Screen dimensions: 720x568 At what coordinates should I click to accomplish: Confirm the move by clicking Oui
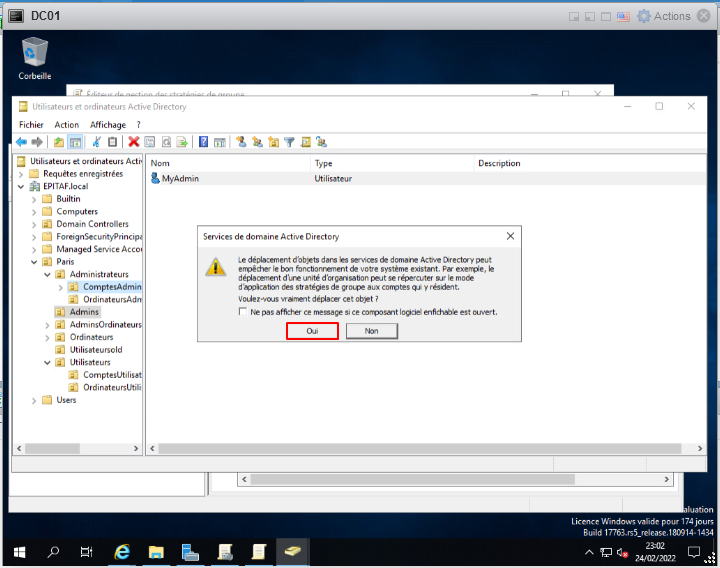coord(312,331)
